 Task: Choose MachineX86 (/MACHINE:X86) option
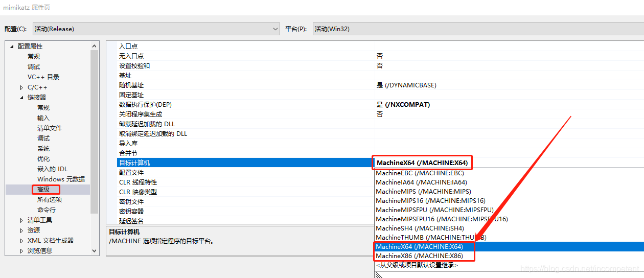[509, 256]
